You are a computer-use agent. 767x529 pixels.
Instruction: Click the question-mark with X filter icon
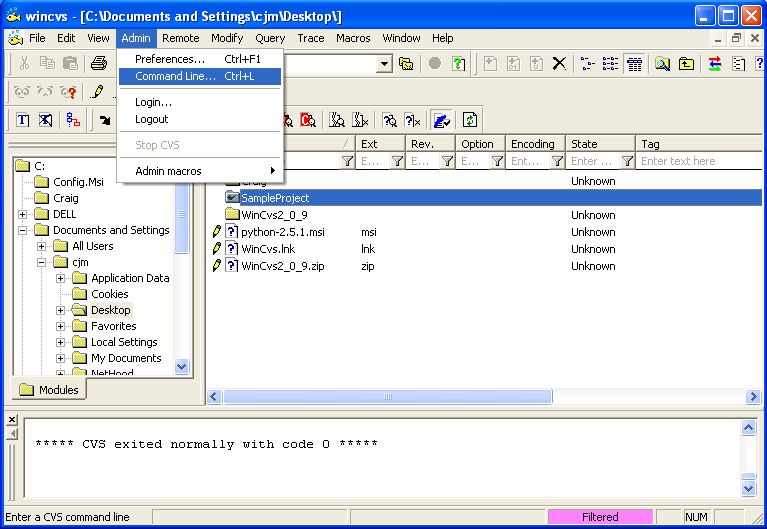(413, 120)
